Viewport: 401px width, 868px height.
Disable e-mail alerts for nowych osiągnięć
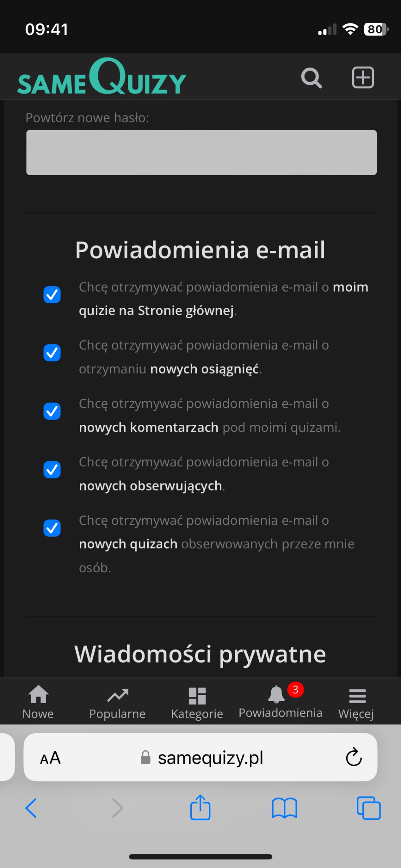click(x=52, y=353)
